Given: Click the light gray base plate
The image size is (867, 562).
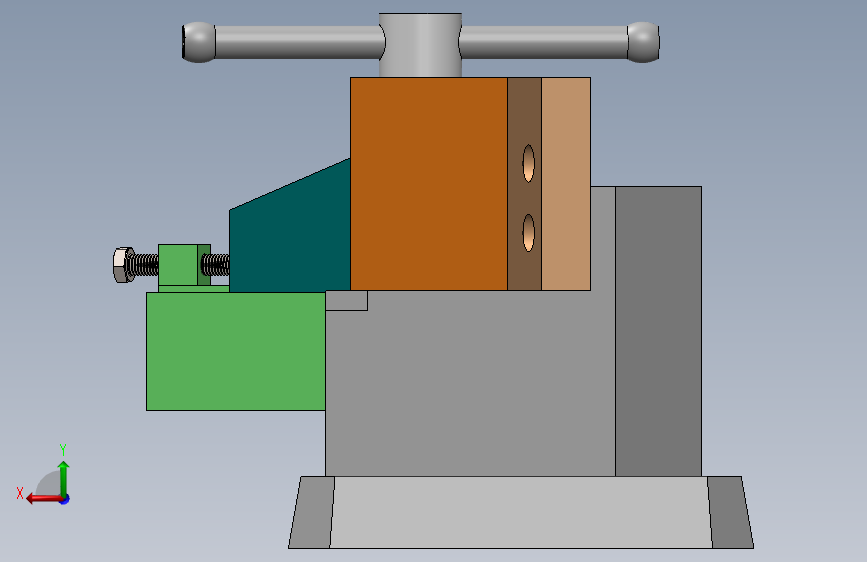Looking at the screenshot, I should click(x=520, y=512).
